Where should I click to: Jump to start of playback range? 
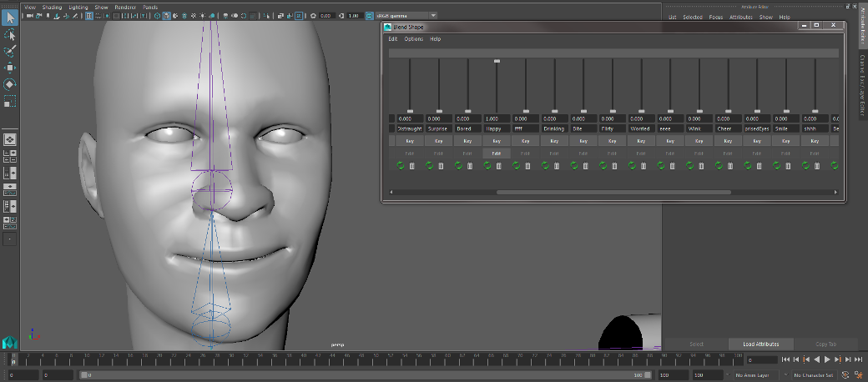click(785, 359)
